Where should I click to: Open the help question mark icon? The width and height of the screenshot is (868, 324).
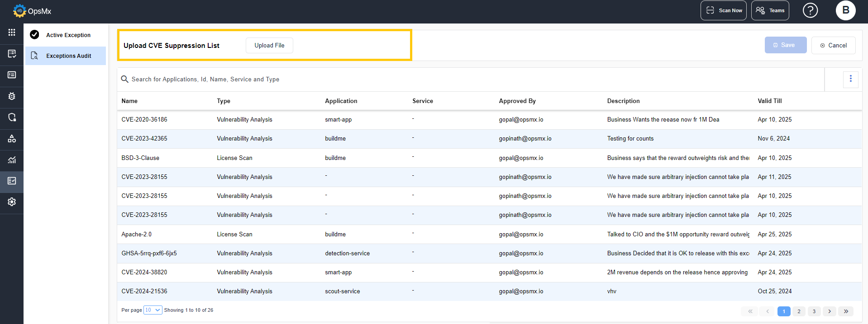point(810,10)
